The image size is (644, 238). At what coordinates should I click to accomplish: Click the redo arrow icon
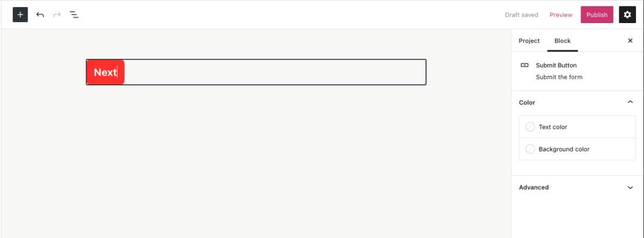(57, 15)
